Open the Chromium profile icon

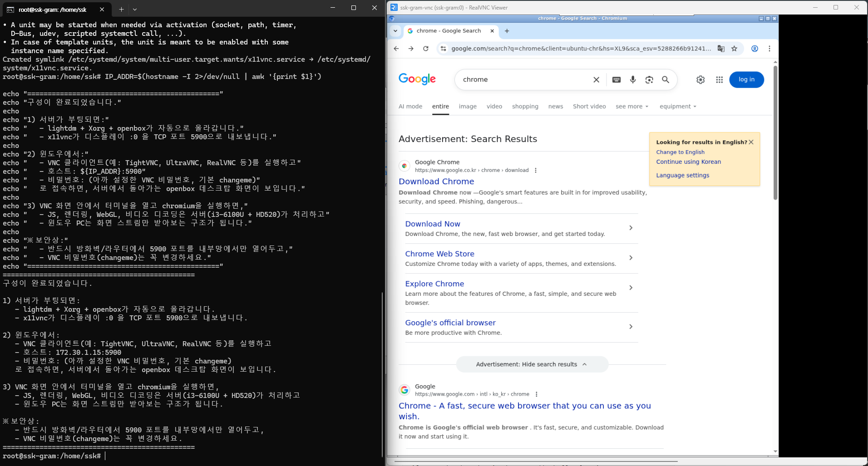coord(755,49)
